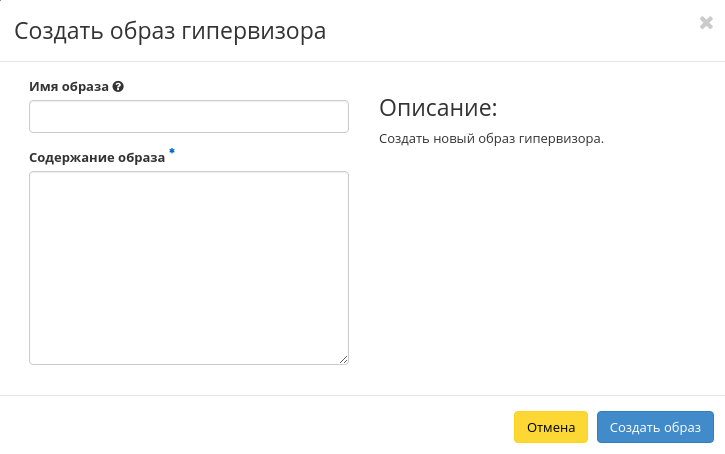
Task: Click the blue Создать образ button
Action: (655, 427)
